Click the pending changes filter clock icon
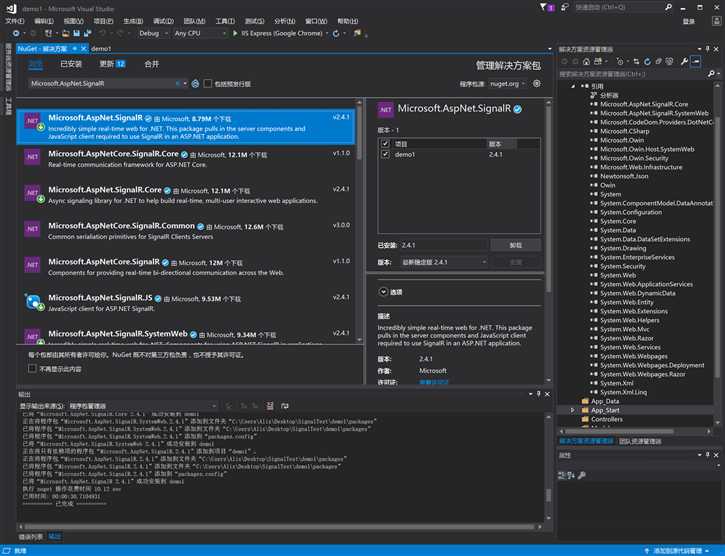725x556 pixels. pyautogui.click(x=620, y=62)
